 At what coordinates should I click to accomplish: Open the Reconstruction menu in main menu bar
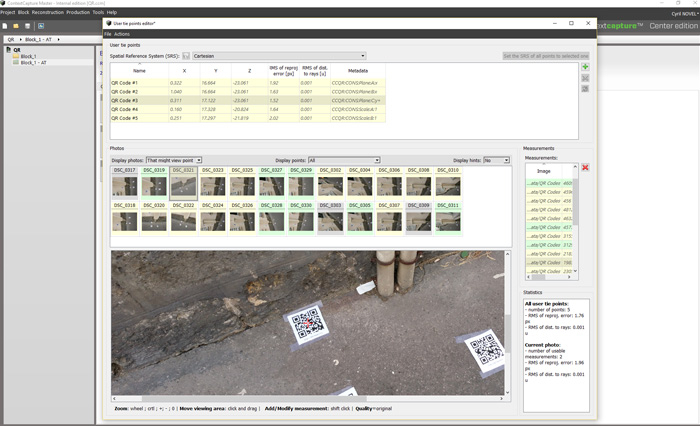[47, 12]
